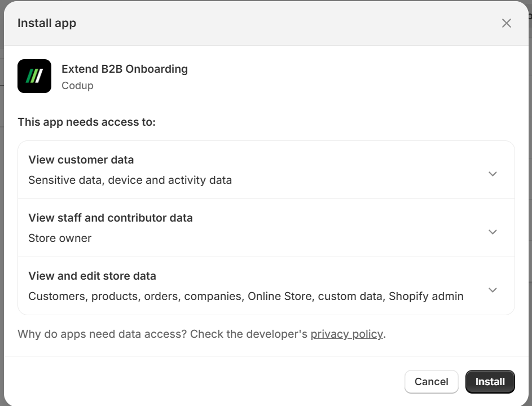Image resolution: width=532 pixels, height=406 pixels.
Task: Expand the staff and contributor data chevron
Action: point(493,232)
